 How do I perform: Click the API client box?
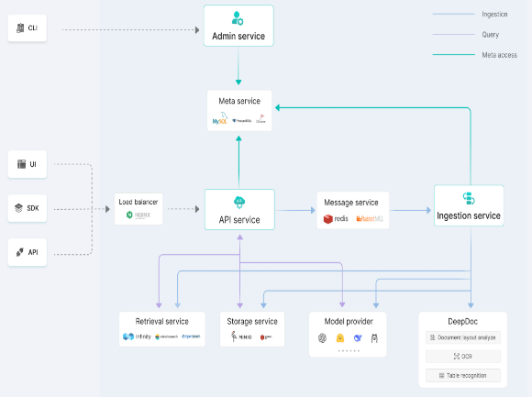click(28, 252)
